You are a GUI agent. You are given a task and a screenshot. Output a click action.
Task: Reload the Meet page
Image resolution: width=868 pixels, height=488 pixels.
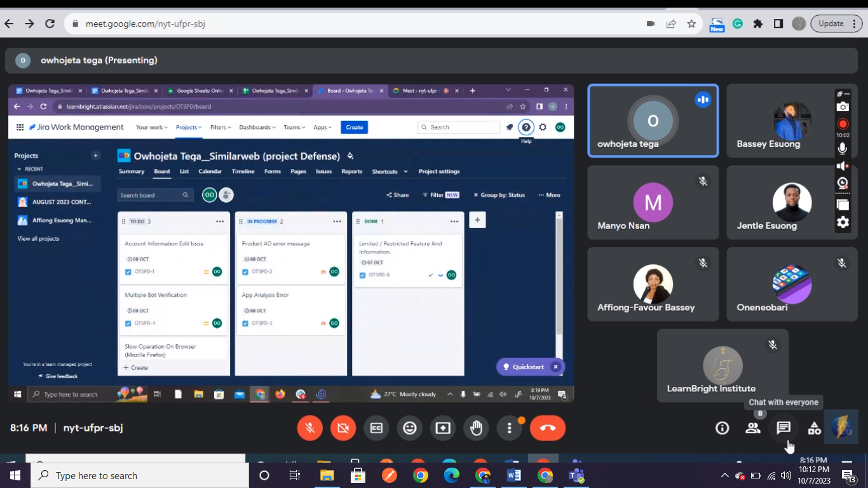[50, 24]
